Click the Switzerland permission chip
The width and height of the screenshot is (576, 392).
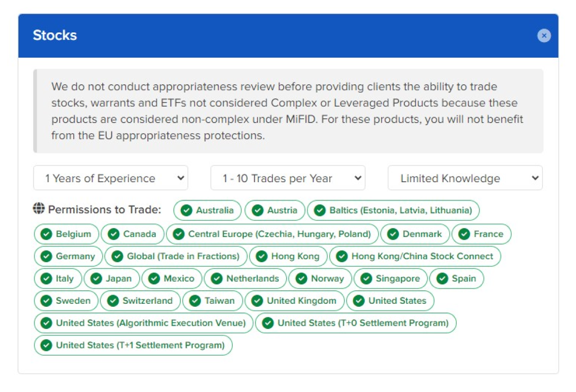[140, 301]
